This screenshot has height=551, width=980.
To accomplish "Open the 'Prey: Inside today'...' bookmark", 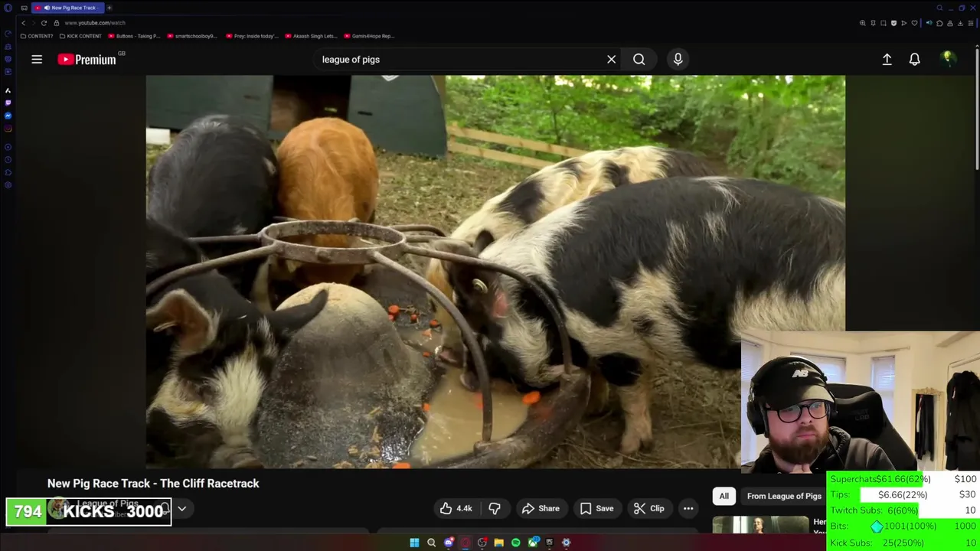I will click(252, 36).
